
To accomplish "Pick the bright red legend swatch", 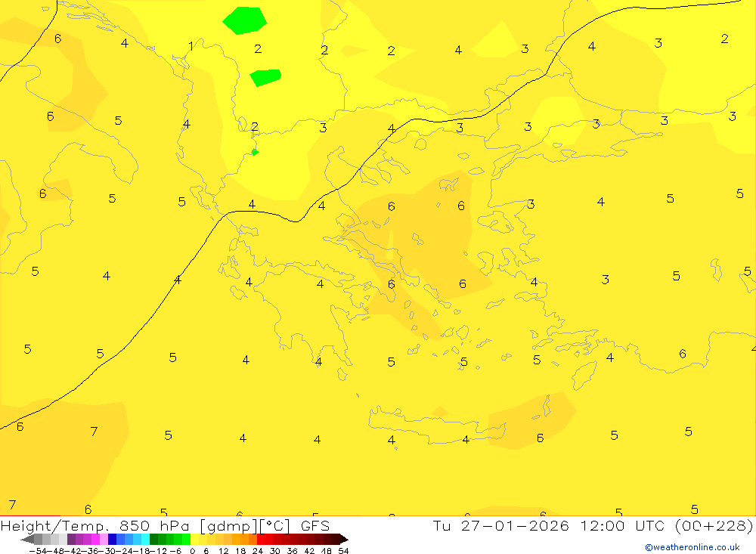I will click(261, 540).
